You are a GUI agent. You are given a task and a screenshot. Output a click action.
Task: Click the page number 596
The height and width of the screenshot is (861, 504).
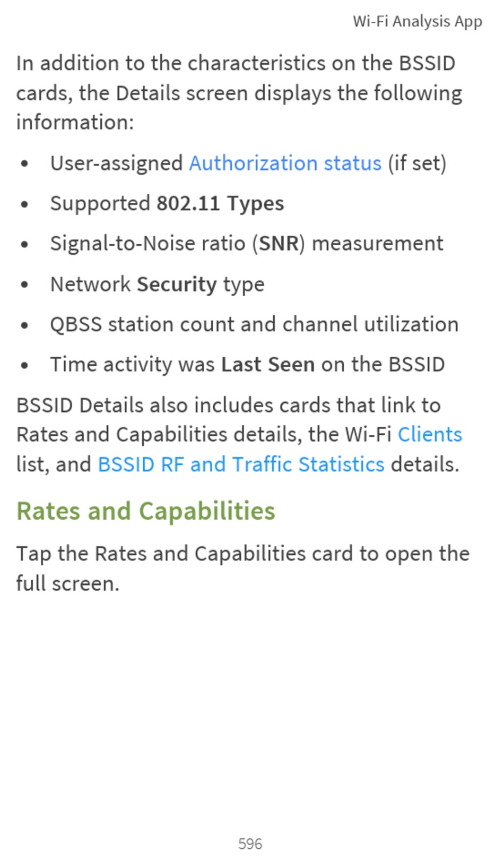pos(250,843)
